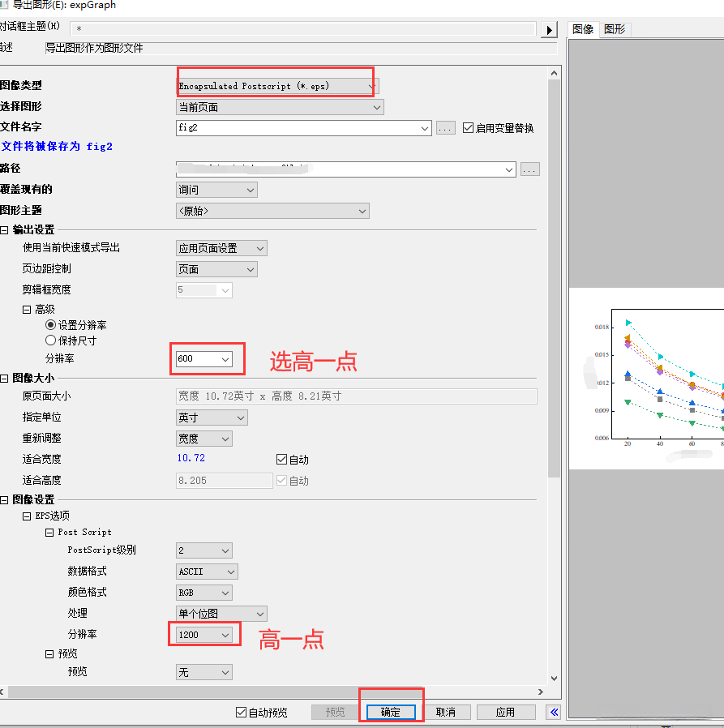
Task: Open 覆盖现有的 dropdown showing 询问
Action: (216, 190)
